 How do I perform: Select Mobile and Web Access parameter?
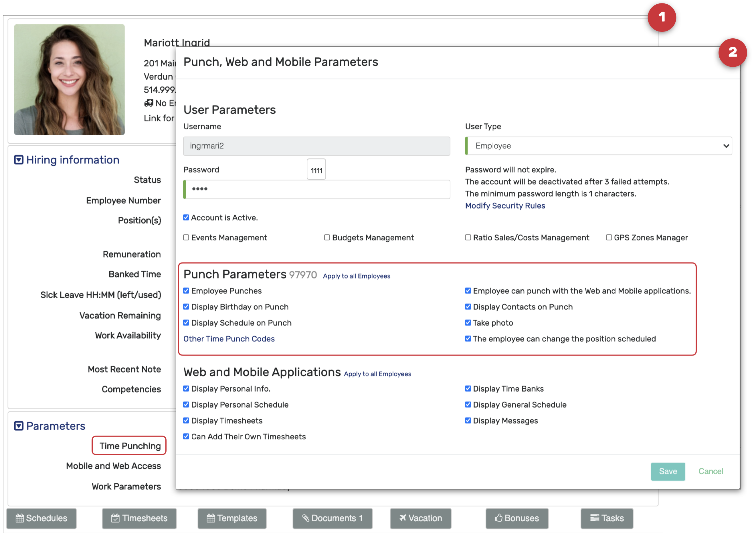click(x=113, y=466)
